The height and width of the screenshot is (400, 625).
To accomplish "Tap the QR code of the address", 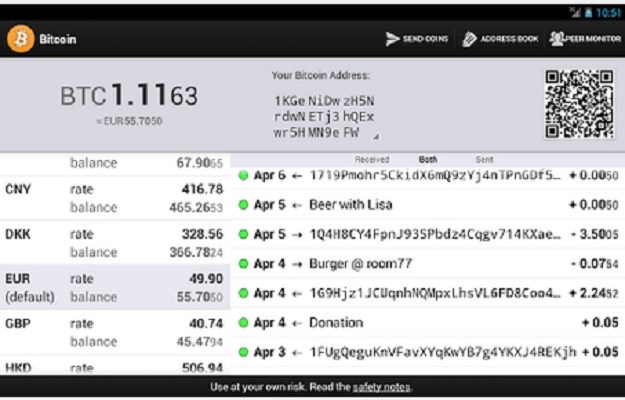I will click(x=579, y=104).
